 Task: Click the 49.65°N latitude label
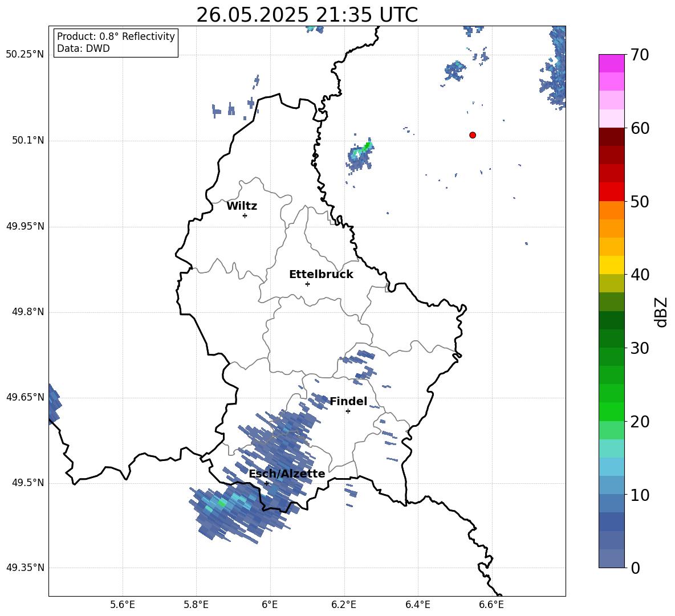(25, 397)
